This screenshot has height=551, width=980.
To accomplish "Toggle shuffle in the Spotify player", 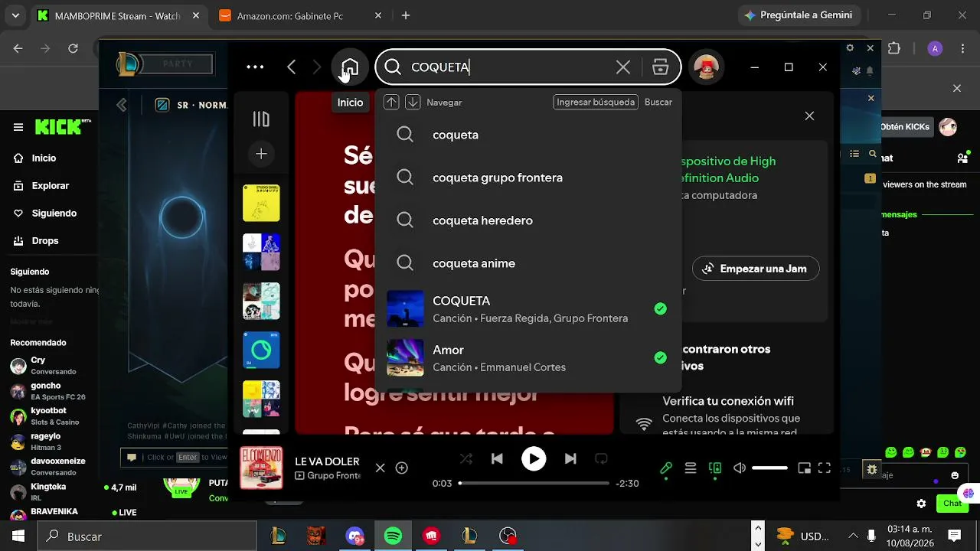I will [x=465, y=458].
